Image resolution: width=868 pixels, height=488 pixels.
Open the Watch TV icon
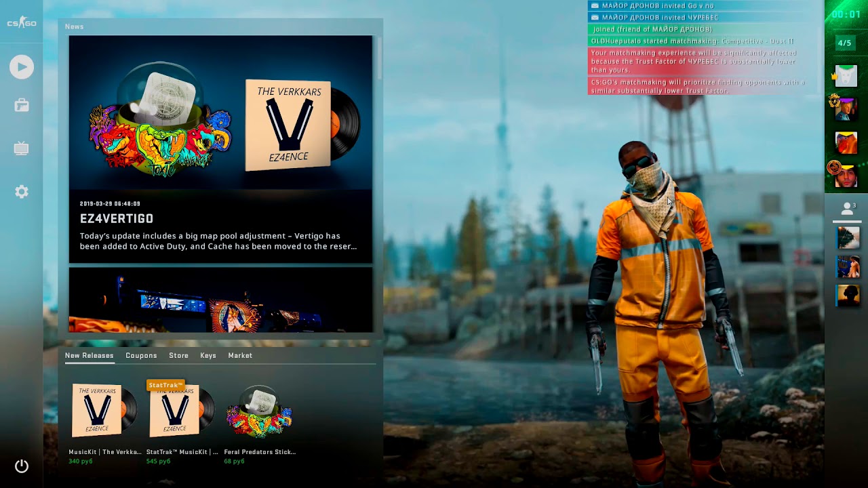[x=22, y=148]
